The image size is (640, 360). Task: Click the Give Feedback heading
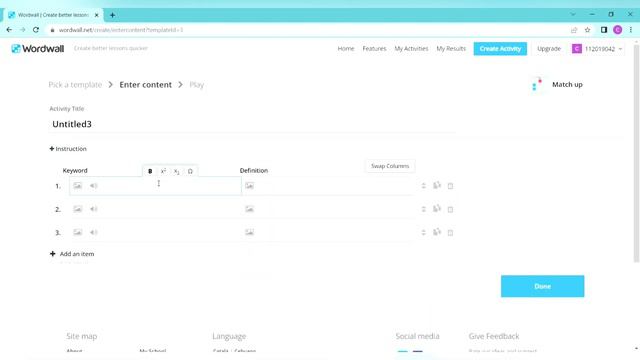coord(494,336)
